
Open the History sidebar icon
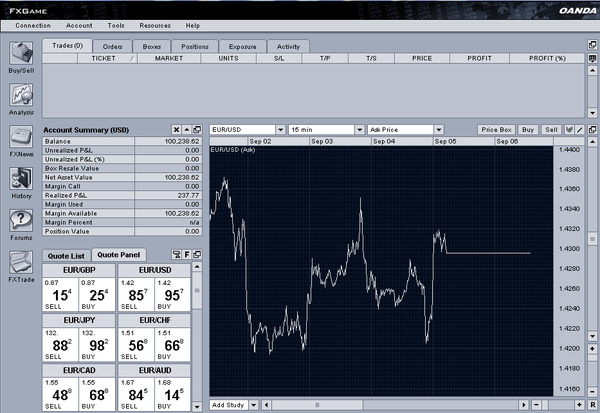click(21, 178)
